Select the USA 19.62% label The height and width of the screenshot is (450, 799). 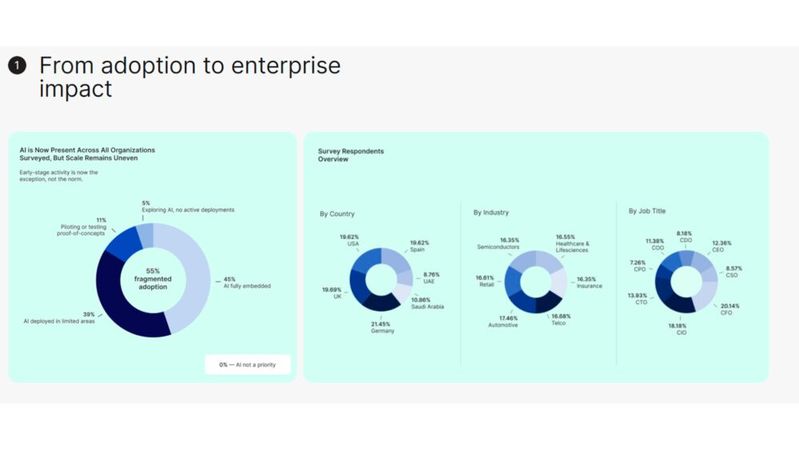tap(348, 242)
